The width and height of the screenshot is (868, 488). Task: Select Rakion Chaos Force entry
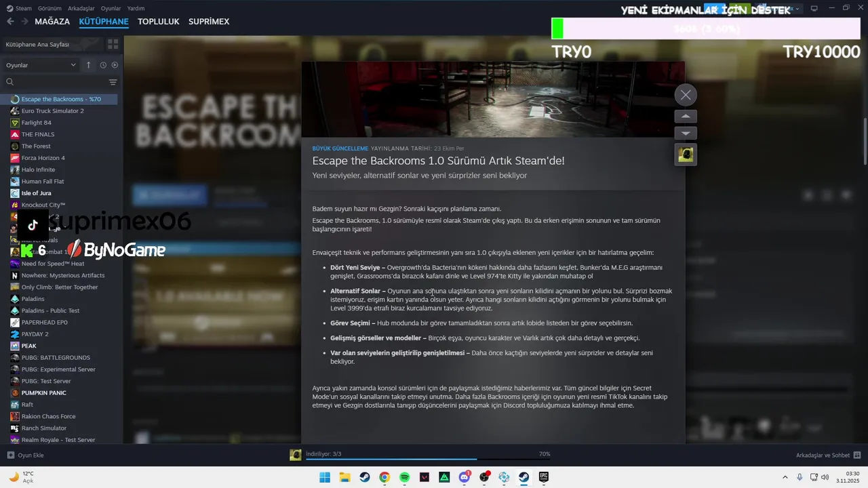[48, 416]
